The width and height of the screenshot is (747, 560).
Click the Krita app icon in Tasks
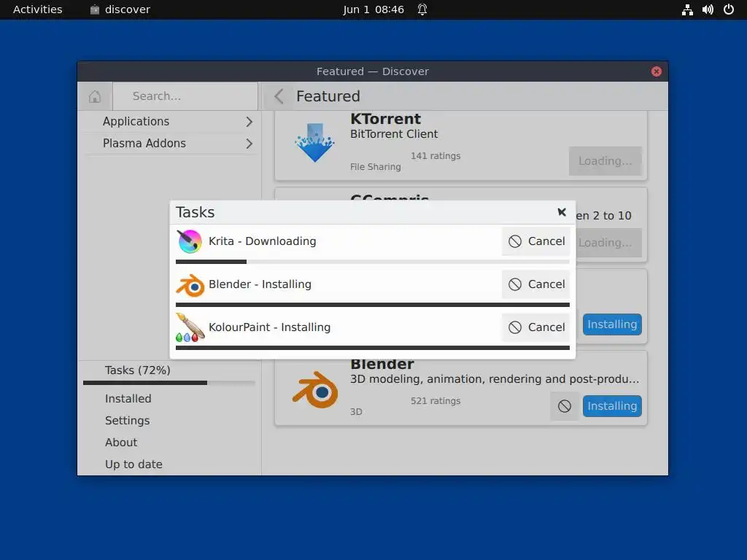(190, 241)
